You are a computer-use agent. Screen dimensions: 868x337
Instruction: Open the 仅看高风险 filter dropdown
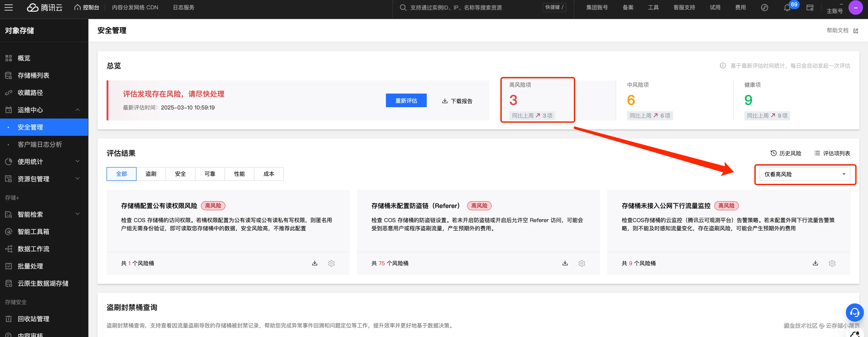click(805, 174)
